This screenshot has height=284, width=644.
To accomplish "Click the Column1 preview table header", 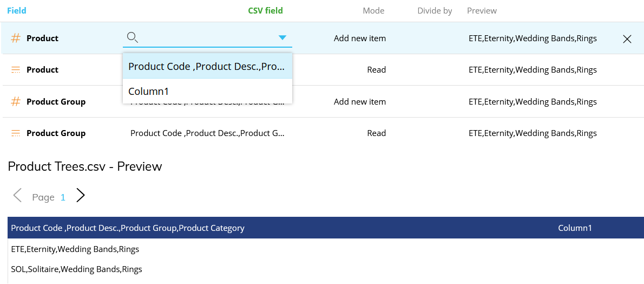I will pos(575,228).
